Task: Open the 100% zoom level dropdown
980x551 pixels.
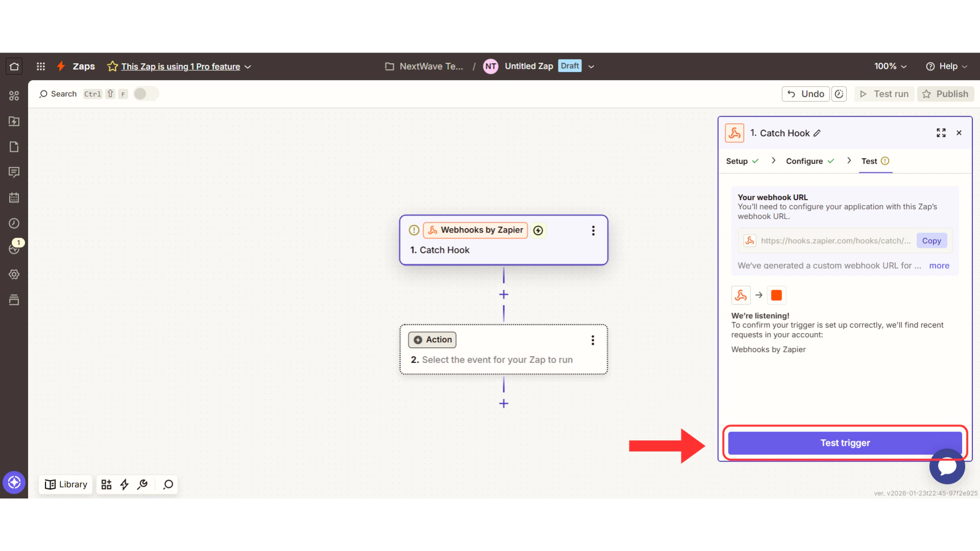Action: [x=890, y=66]
